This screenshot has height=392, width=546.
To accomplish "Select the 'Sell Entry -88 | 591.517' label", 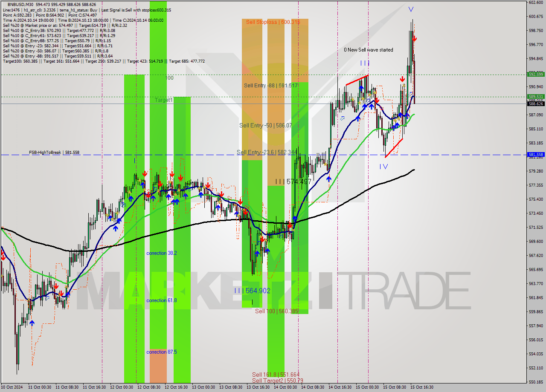I will pos(271,86).
